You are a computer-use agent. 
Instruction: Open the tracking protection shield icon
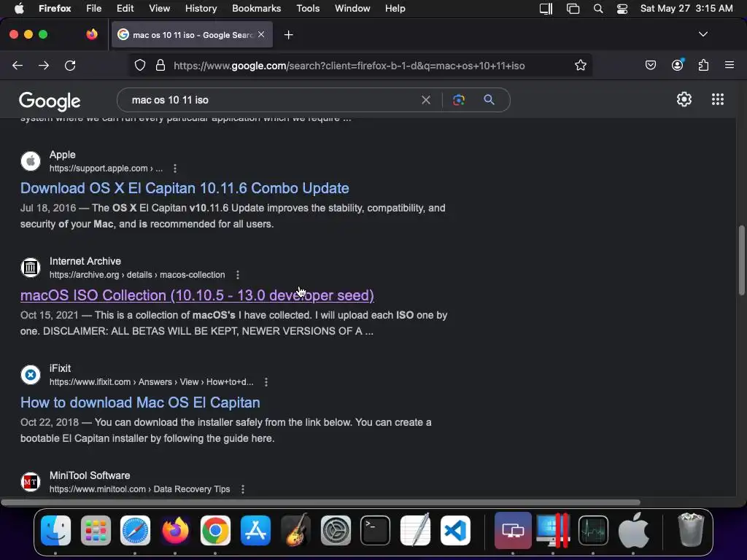pyautogui.click(x=139, y=65)
